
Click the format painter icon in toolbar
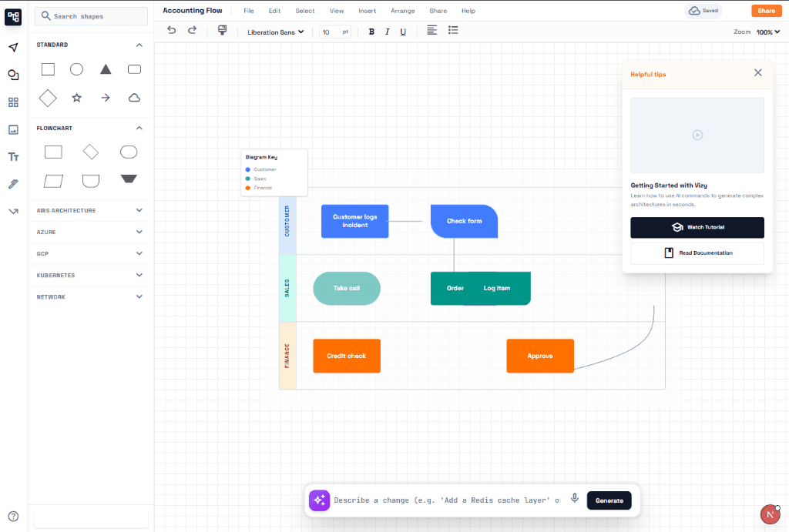coord(222,30)
